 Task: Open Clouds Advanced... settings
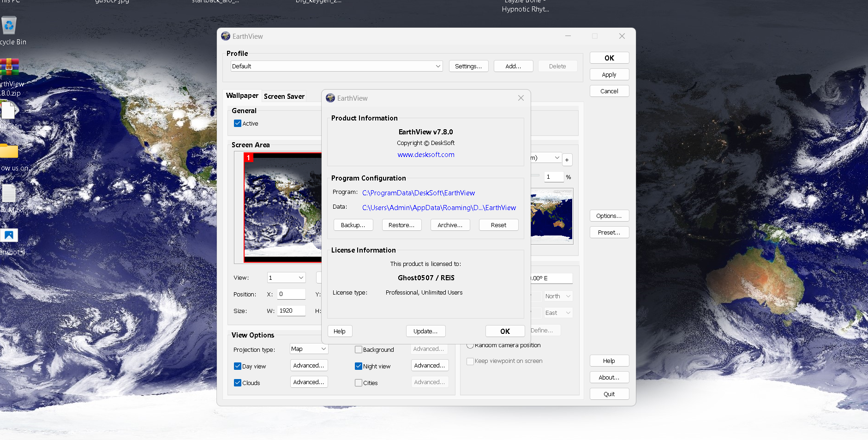pyautogui.click(x=309, y=382)
